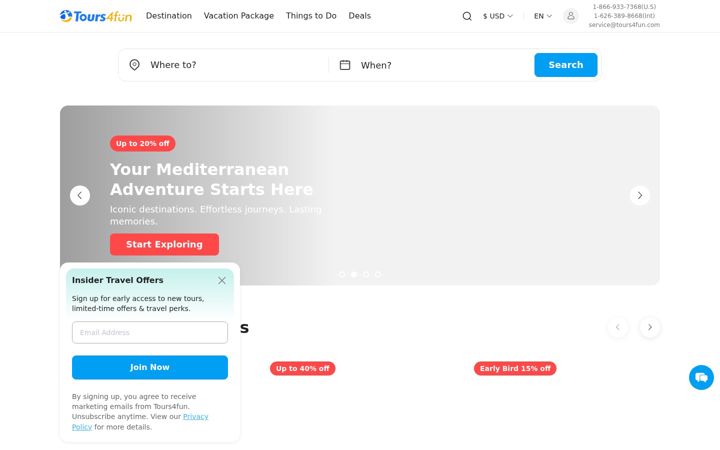This screenshot has height=450, width=720.
Task: Expand the EN language dropdown
Action: [543, 16]
